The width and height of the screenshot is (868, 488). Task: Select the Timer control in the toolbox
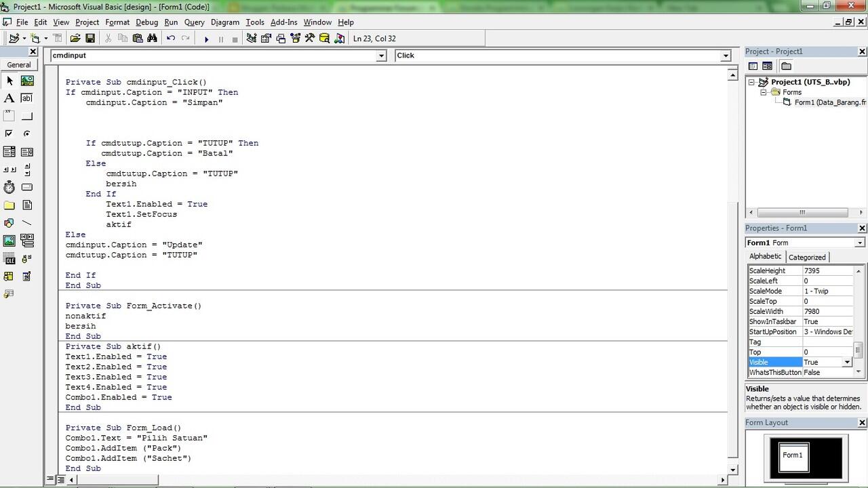9,187
